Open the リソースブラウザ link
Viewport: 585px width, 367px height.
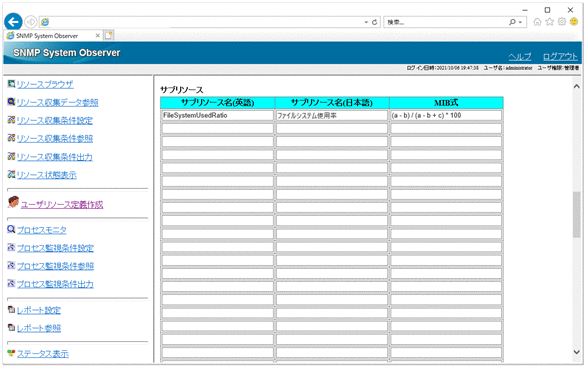[x=45, y=85]
